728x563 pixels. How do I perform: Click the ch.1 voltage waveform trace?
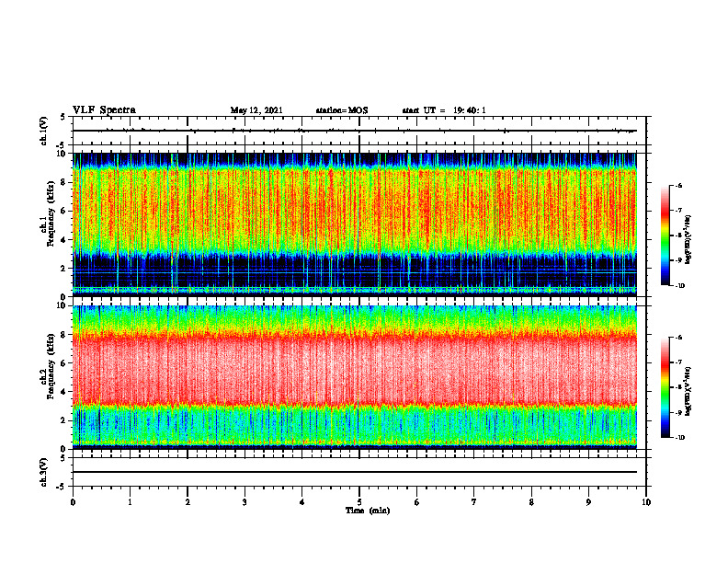(x=355, y=131)
